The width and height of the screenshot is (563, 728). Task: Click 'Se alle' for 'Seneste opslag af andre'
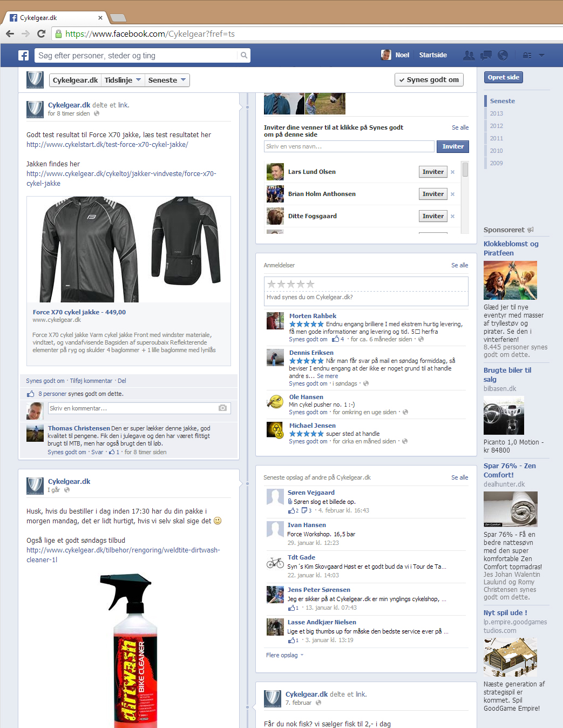pyautogui.click(x=459, y=477)
